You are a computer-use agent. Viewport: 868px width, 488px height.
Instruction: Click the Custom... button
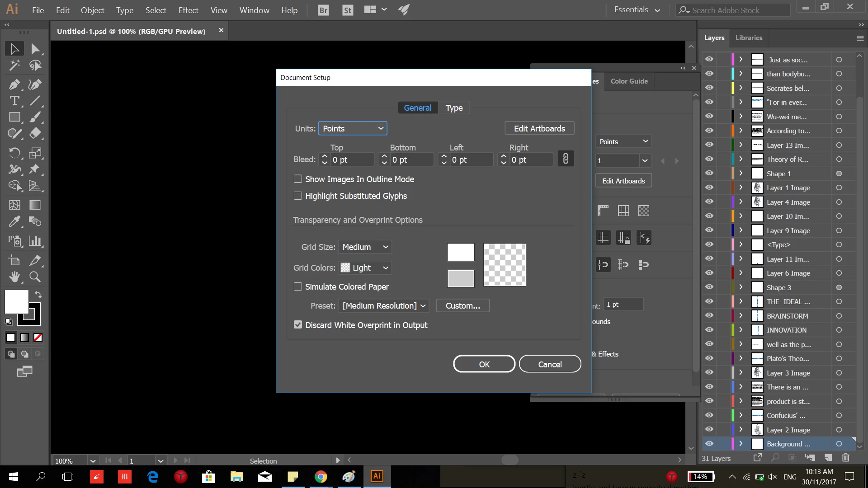pos(462,305)
